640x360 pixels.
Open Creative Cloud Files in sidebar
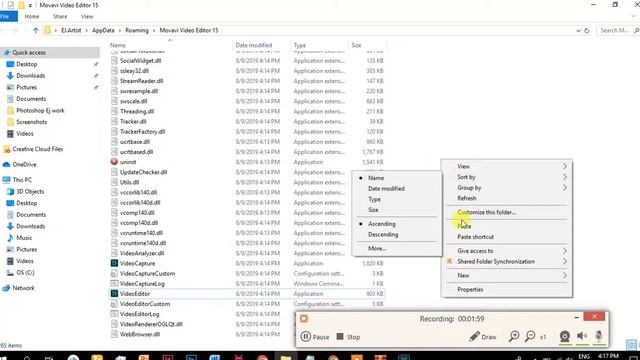(x=38, y=149)
